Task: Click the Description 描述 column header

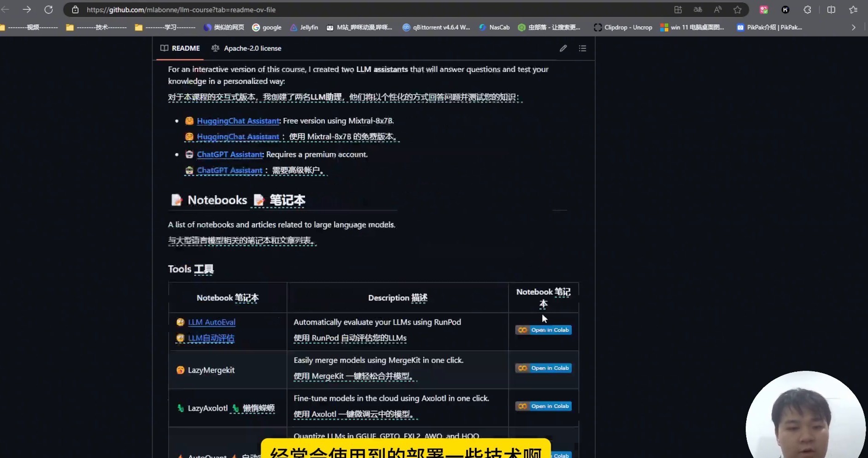Action: click(398, 298)
